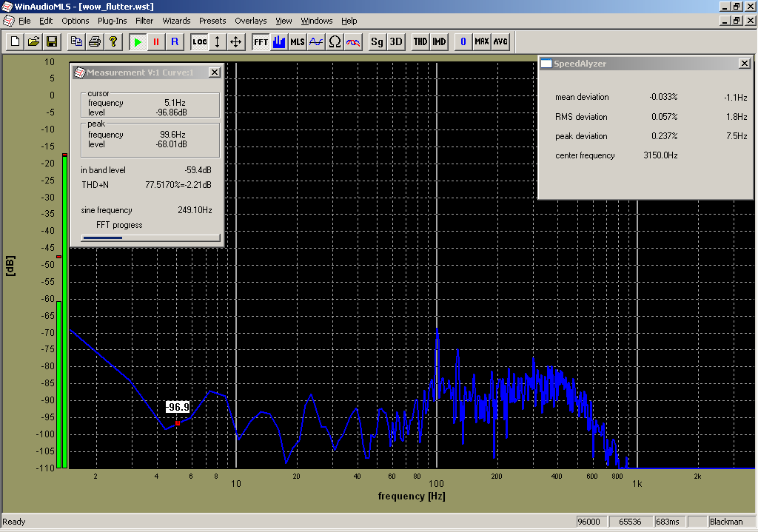758x532 pixels.
Task: Close the Measurement V:1 Curve:1 panel
Action: click(x=214, y=72)
